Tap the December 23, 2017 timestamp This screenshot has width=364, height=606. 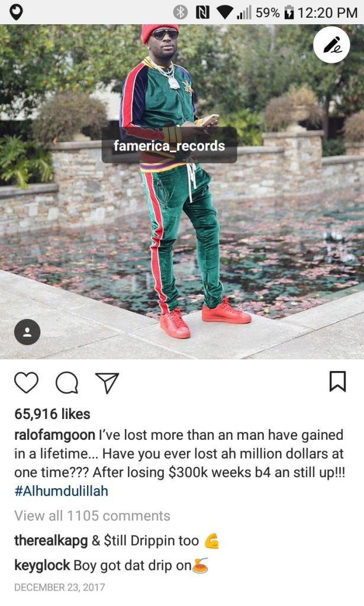point(60,588)
